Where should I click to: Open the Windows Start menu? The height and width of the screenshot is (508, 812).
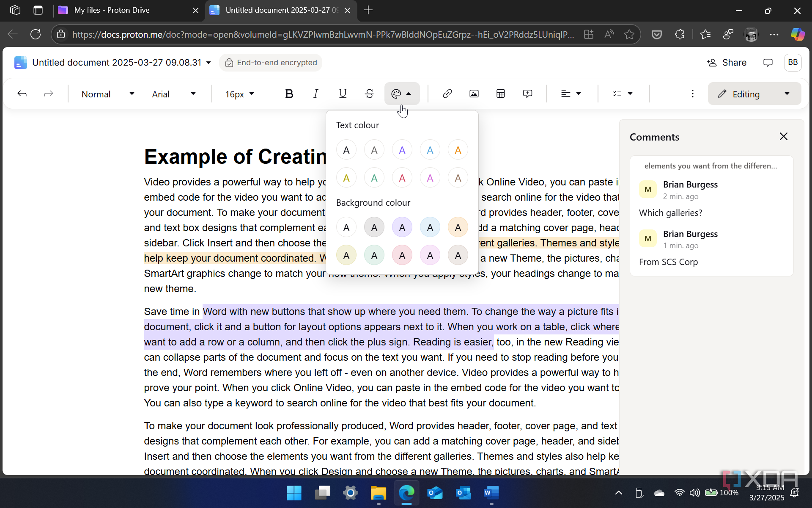click(x=294, y=493)
